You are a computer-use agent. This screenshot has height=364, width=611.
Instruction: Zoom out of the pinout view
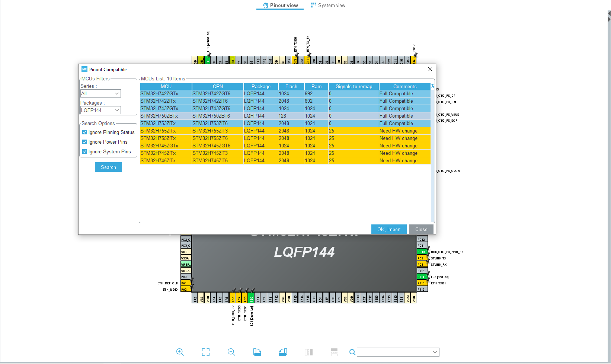point(231,352)
